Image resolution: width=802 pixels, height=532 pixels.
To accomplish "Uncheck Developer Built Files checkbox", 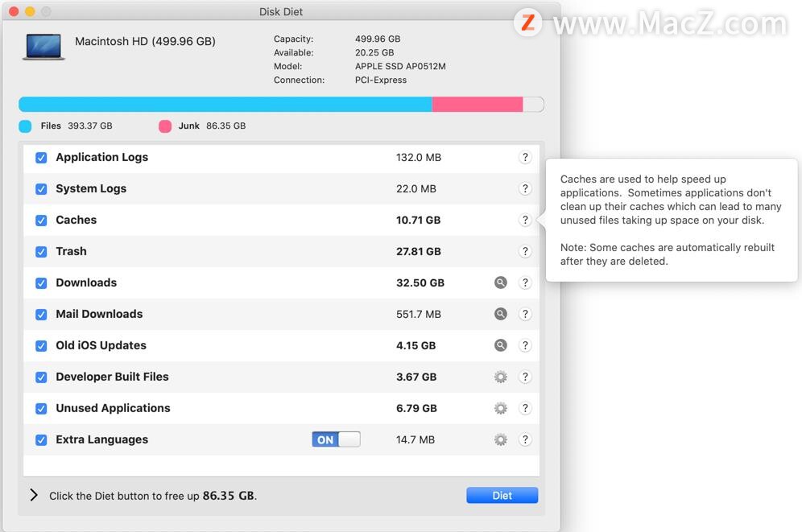I will click(x=41, y=377).
